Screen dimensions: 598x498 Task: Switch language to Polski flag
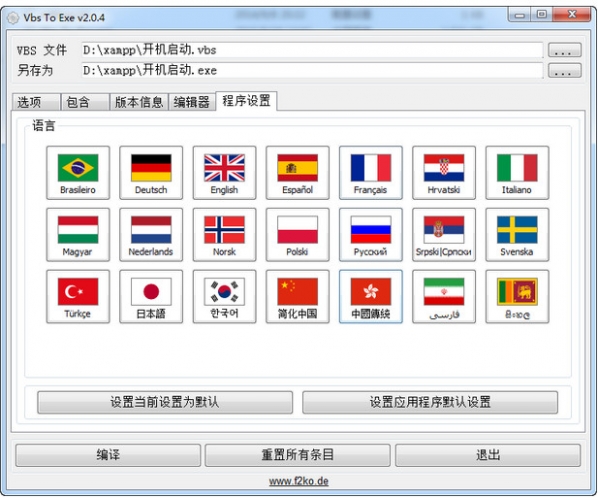[297, 235]
